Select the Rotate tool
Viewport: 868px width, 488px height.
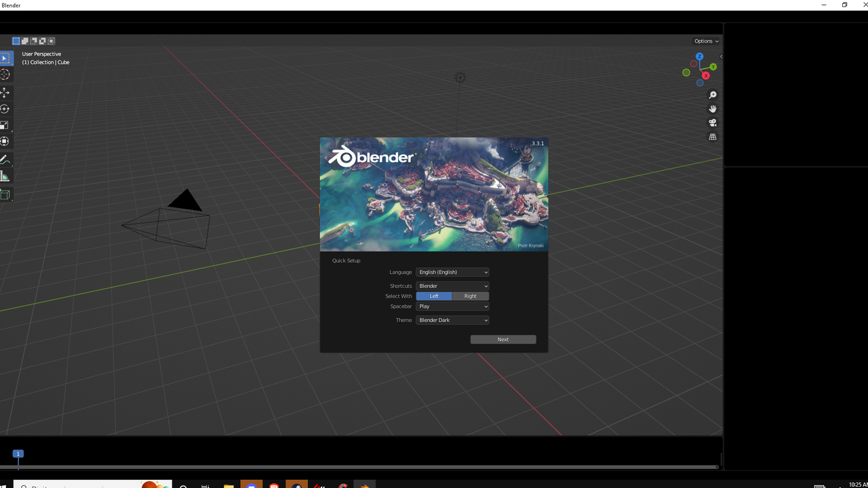click(x=5, y=108)
